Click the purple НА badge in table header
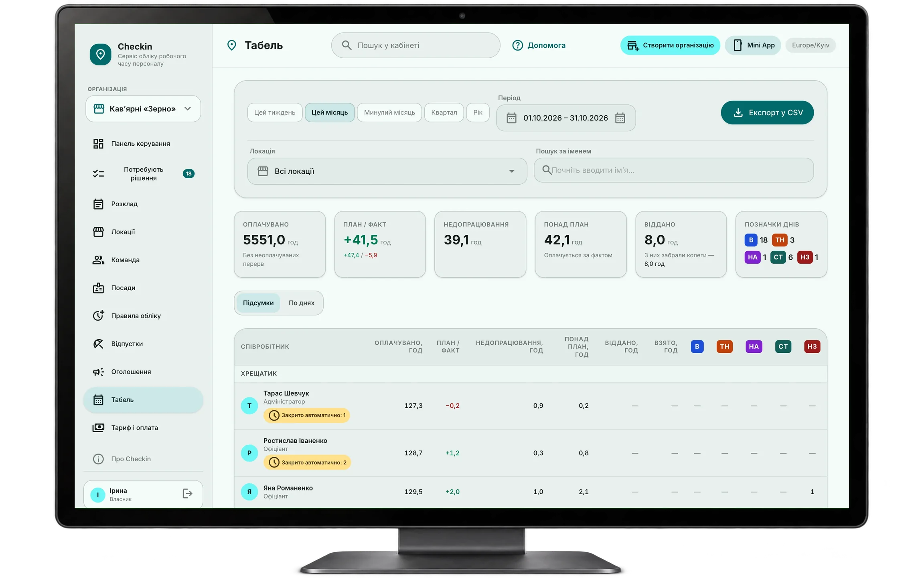The width and height of the screenshot is (924, 578). (754, 346)
